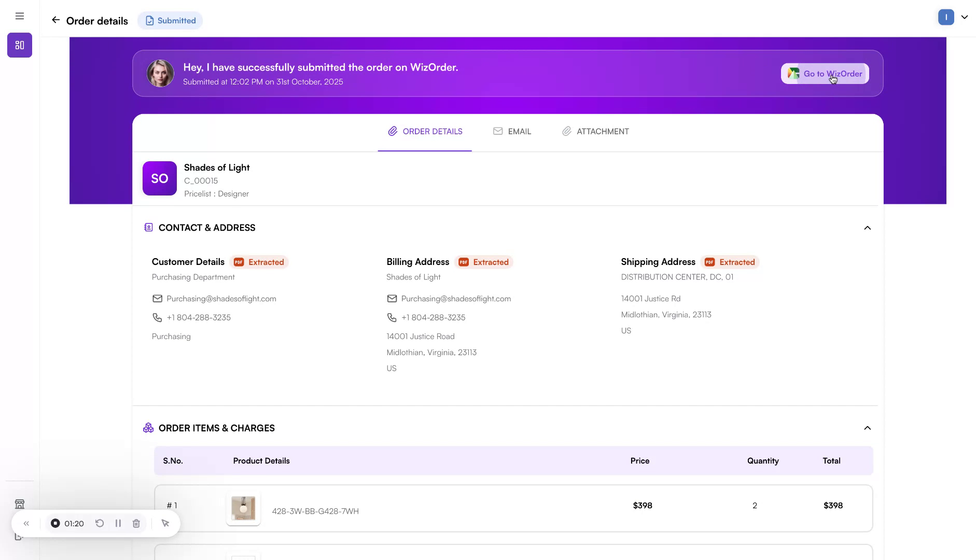Toggle the cursor tracking control in recorder
The width and height of the screenshot is (976, 560).
click(165, 523)
